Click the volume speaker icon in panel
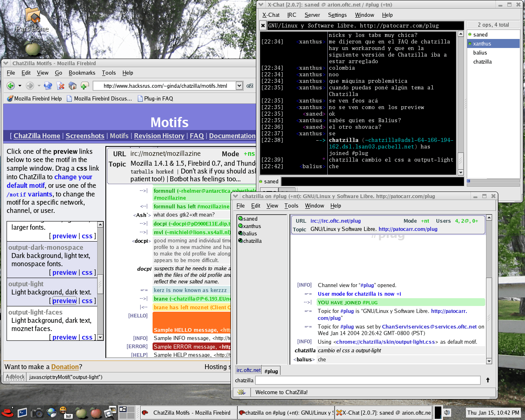525x420 pixels. pos(447,413)
